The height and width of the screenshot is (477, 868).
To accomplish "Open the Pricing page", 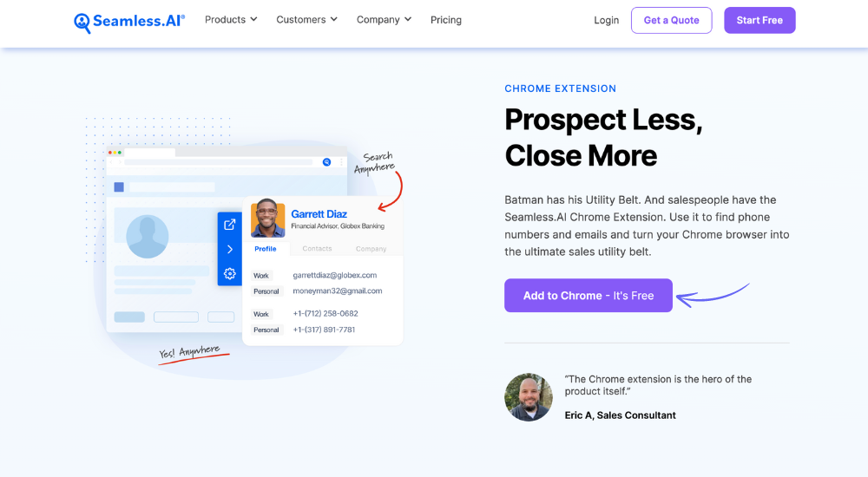I will click(x=446, y=20).
